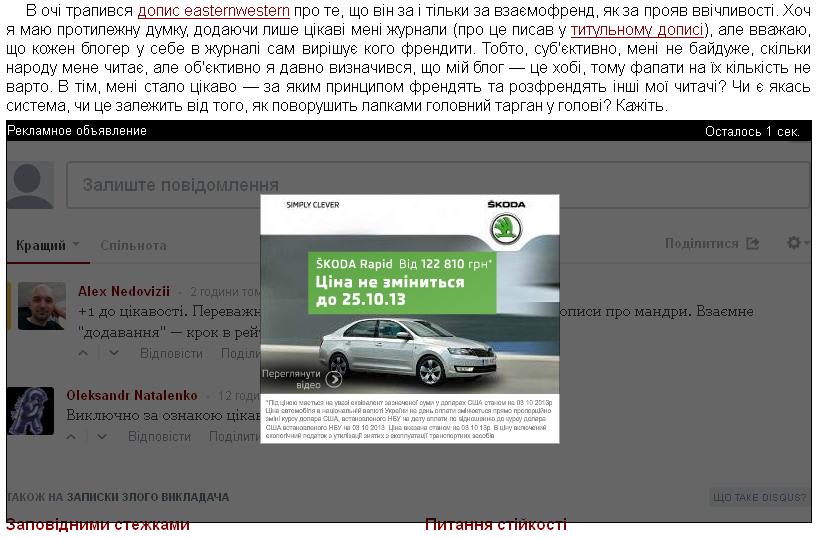Image resolution: width=816 pixels, height=539 pixels.
Task: Click the Škoda round logo in the ad
Action: (x=506, y=228)
